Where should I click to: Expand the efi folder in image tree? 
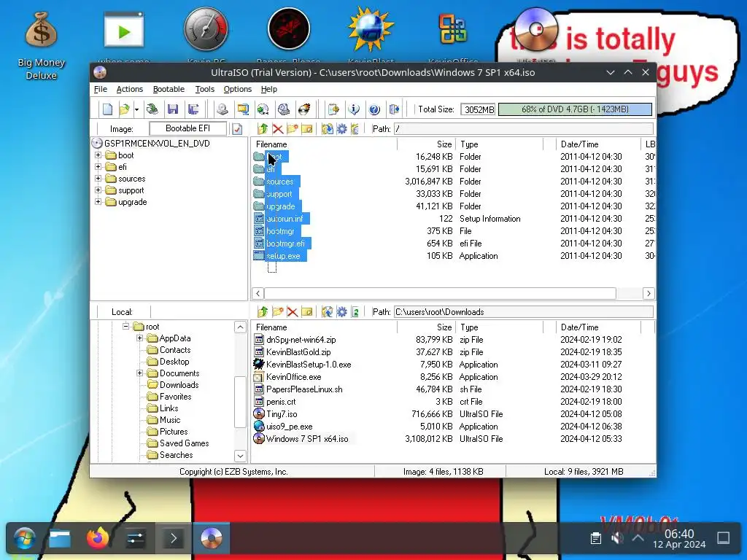98,167
